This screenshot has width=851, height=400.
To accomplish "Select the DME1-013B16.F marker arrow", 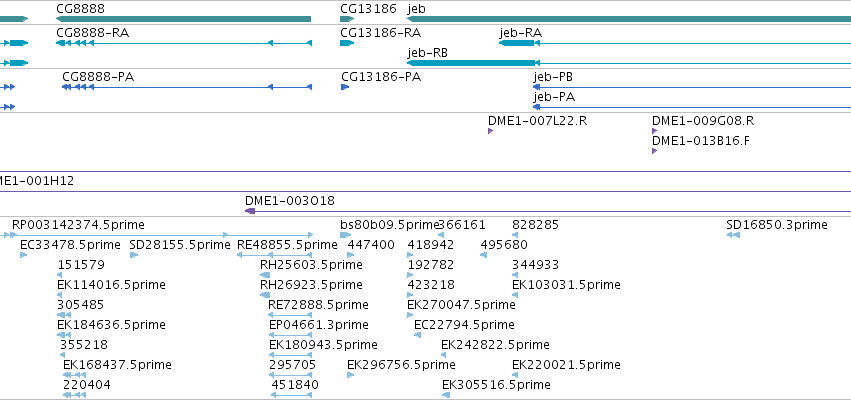I will (655, 151).
